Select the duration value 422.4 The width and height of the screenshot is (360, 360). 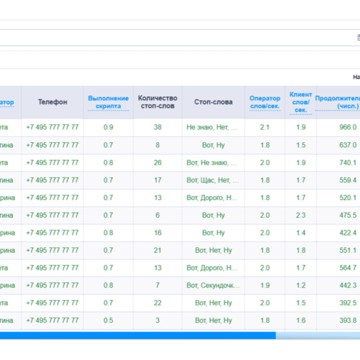point(348,233)
